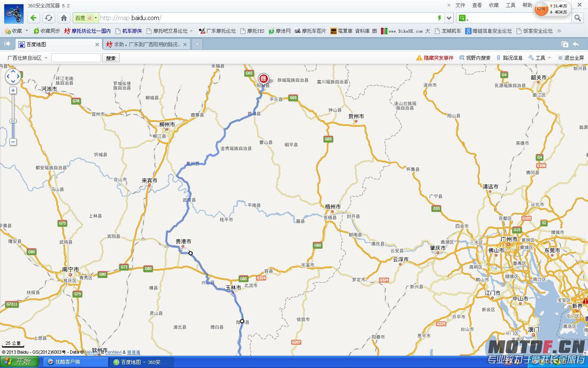The height and width of the screenshot is (368, 588).
Task: Expand the map 工具 dropdown
Action: pyautogui.click(x=540, y=58)
